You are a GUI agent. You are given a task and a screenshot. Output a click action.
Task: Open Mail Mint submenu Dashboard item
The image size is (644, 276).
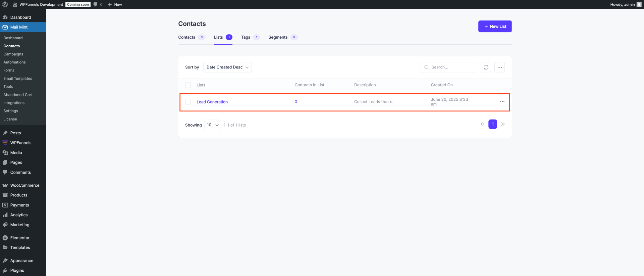point(13,38)
